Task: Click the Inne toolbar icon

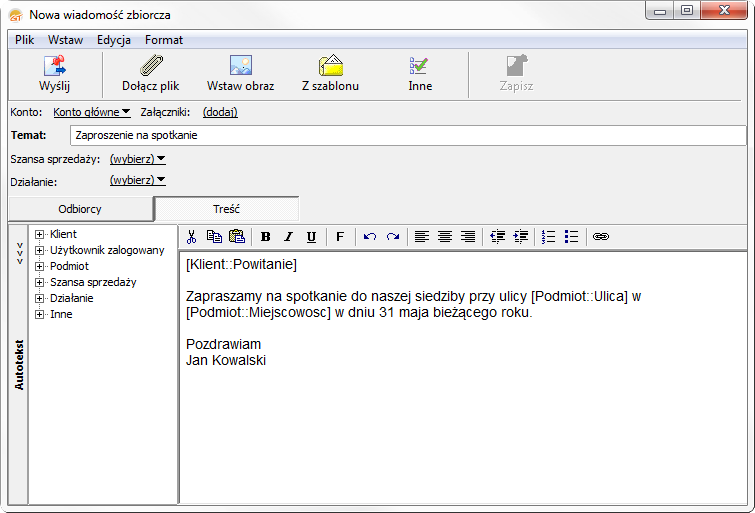Action: (x=420, y=74)
